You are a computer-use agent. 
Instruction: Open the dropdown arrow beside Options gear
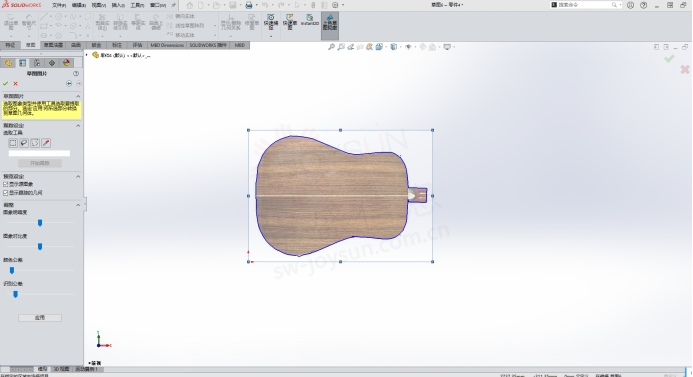coord(343,5)
